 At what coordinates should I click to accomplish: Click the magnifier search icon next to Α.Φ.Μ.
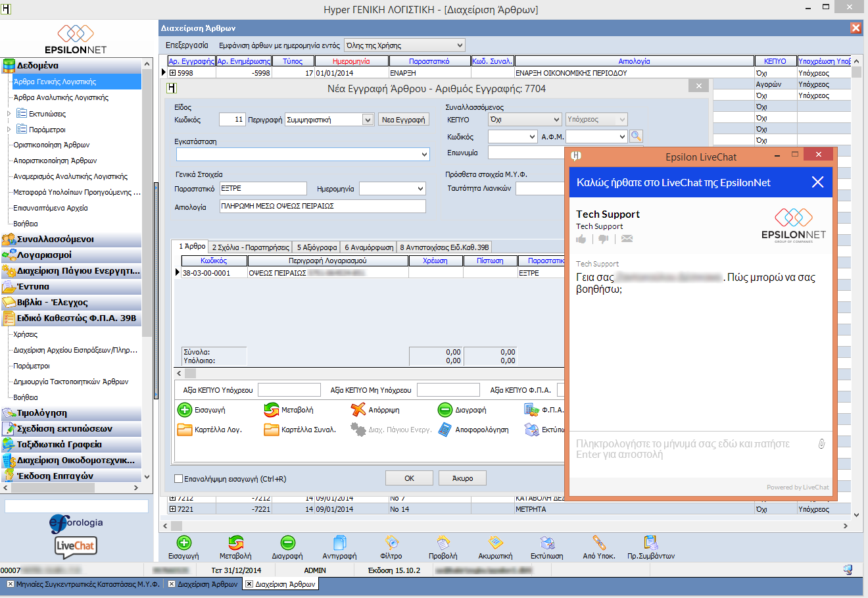click(636, 136)
